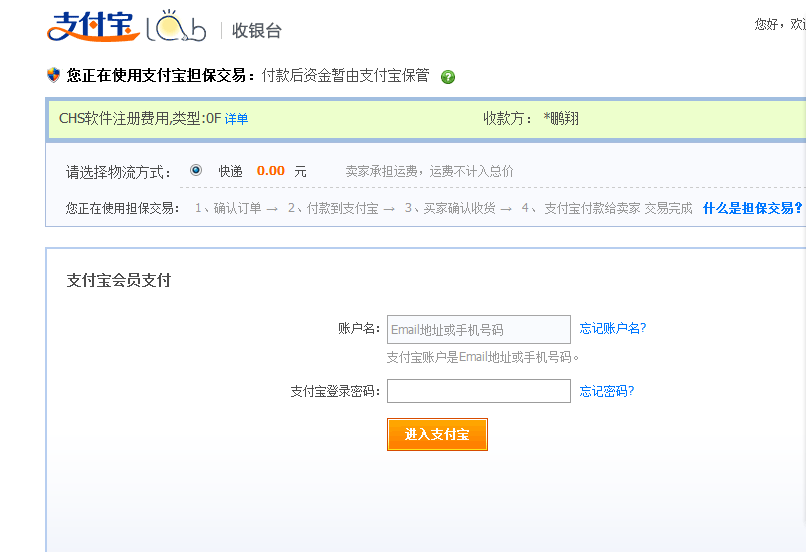Screen dimensions: 806x552
Task: Click the 2、付款到支付宝 step text
Action: [333, 208]
